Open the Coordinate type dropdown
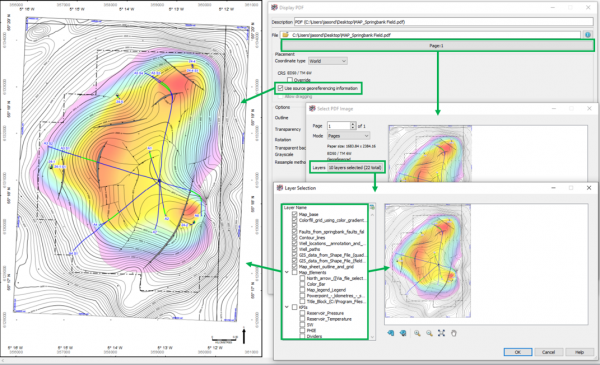Viewport: 600px width, 365px height. tap(328, 61)
